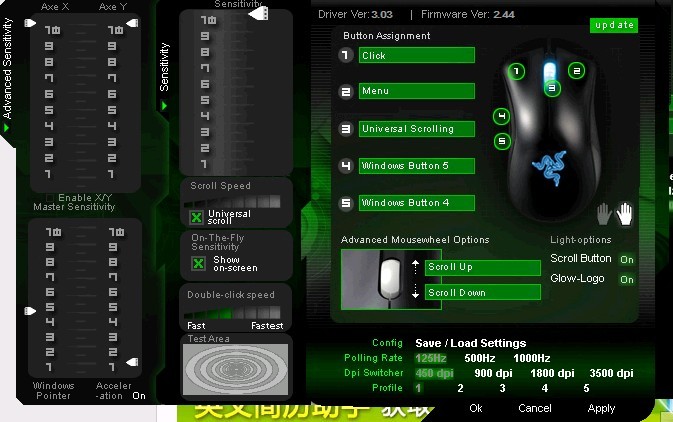Toggle Acceleration On setting
Image resolution: width=673 pixels, height=422 pixels.
pos(139,396)
